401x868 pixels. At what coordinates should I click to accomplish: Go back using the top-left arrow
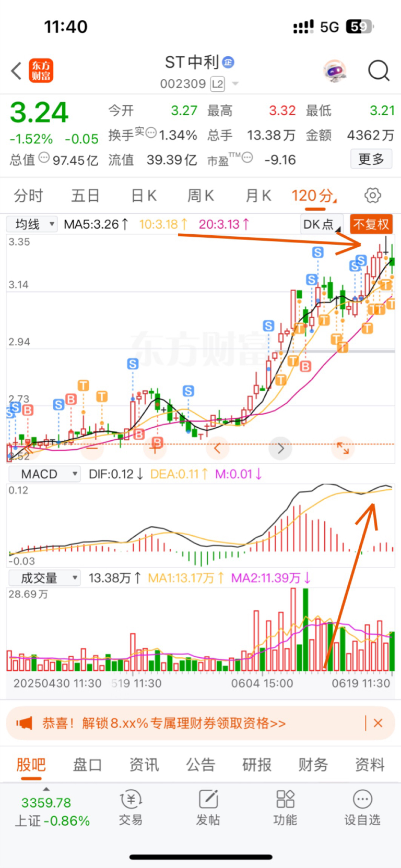click(17, 71)
